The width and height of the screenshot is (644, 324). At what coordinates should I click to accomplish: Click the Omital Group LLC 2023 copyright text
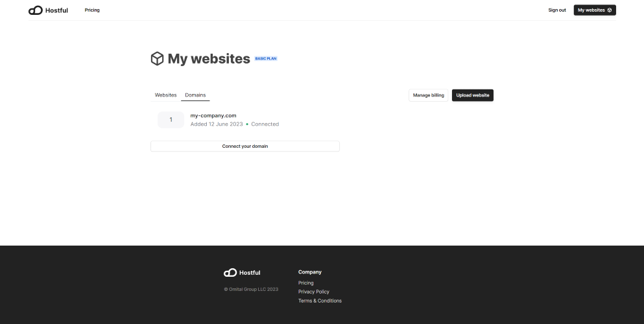[251, 289]
